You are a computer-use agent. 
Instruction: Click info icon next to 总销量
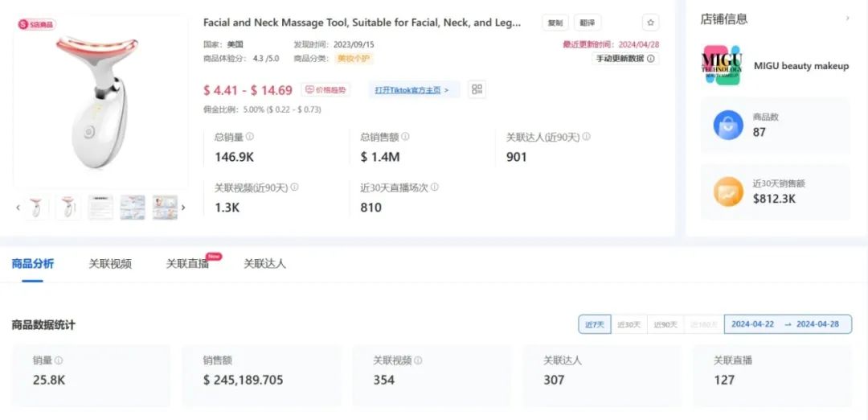(x=250, y=136)
